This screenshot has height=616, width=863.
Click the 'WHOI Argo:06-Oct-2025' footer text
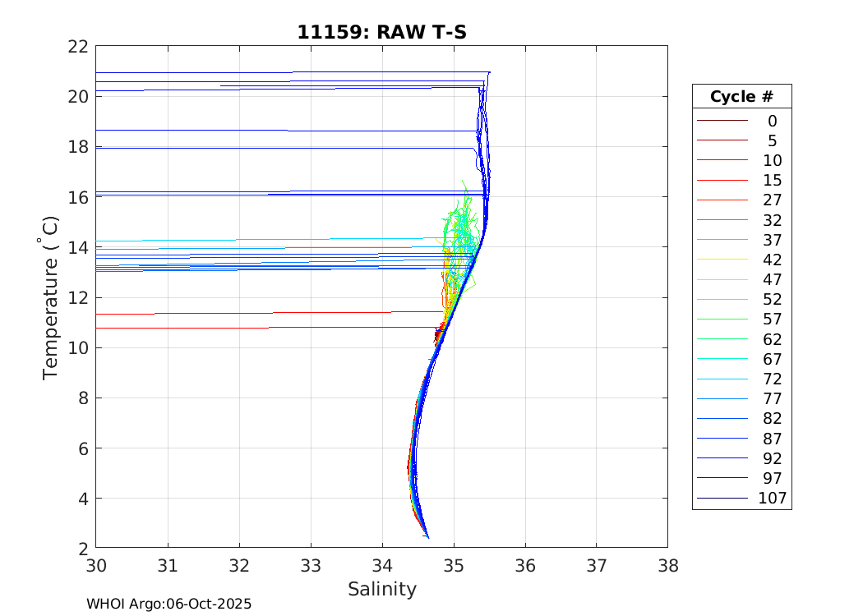pos(168,604)
